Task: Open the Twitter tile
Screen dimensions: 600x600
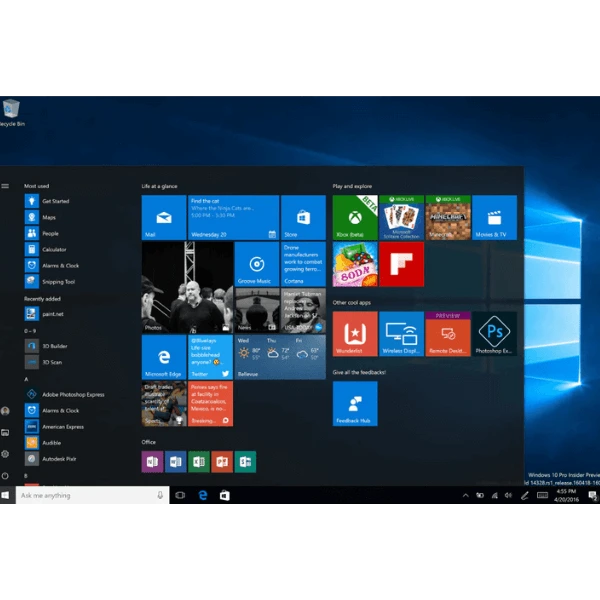Action: pyautogui.click(x=210, y=357)
